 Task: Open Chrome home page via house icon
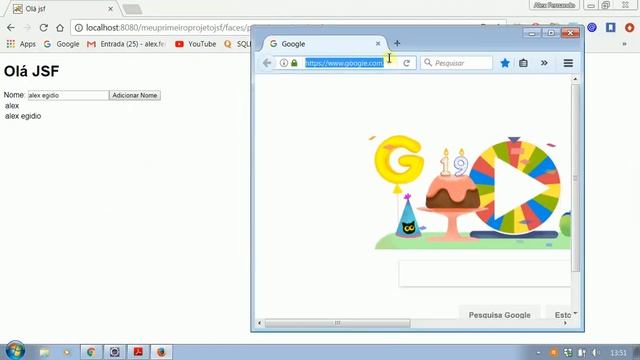pyautogui.click(x=60, y=28)
